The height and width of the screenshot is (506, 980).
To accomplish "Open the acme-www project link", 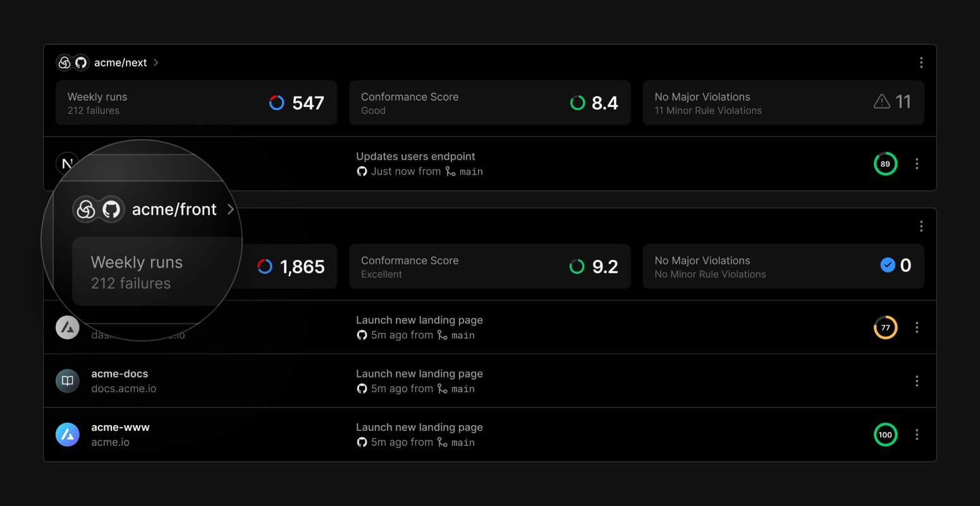I will pyautogui.click(x=120, y=428).
